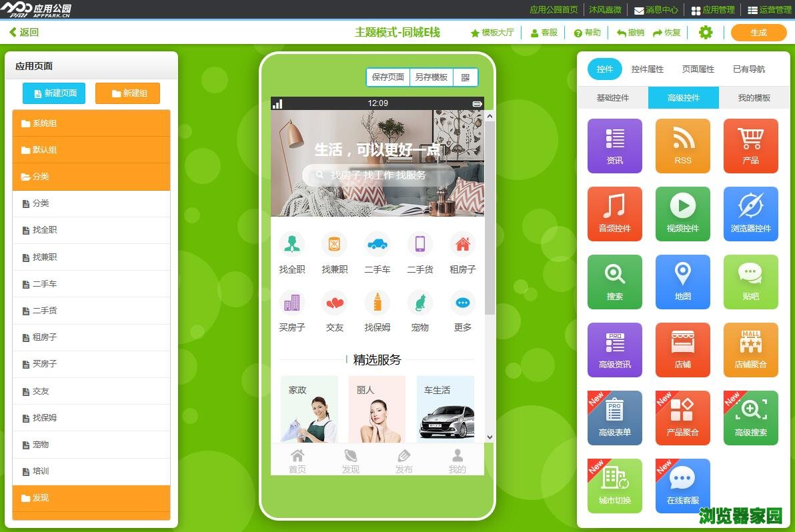Select the 音频控件 audio widget
The image size is (795, 532).
(614, 214)
